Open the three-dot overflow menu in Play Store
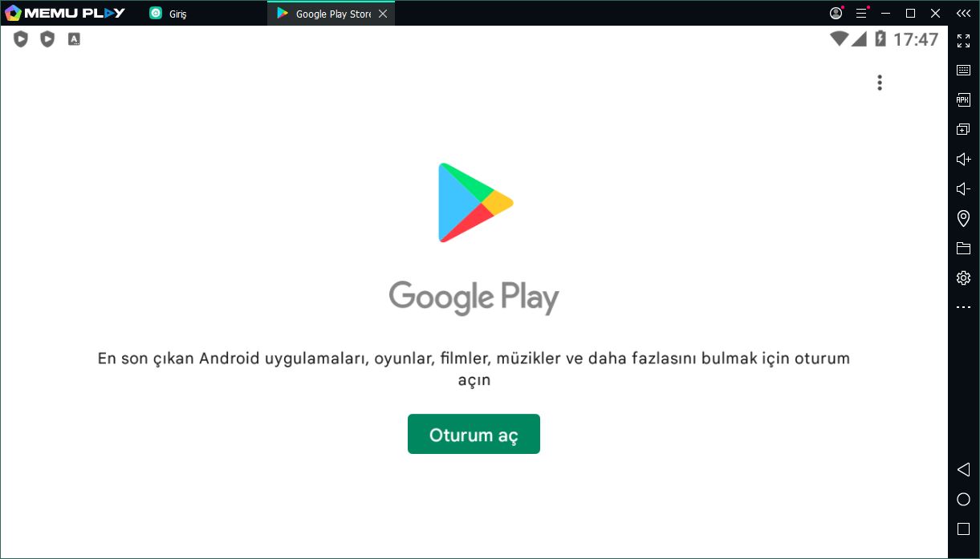 [x=880, y=83]
